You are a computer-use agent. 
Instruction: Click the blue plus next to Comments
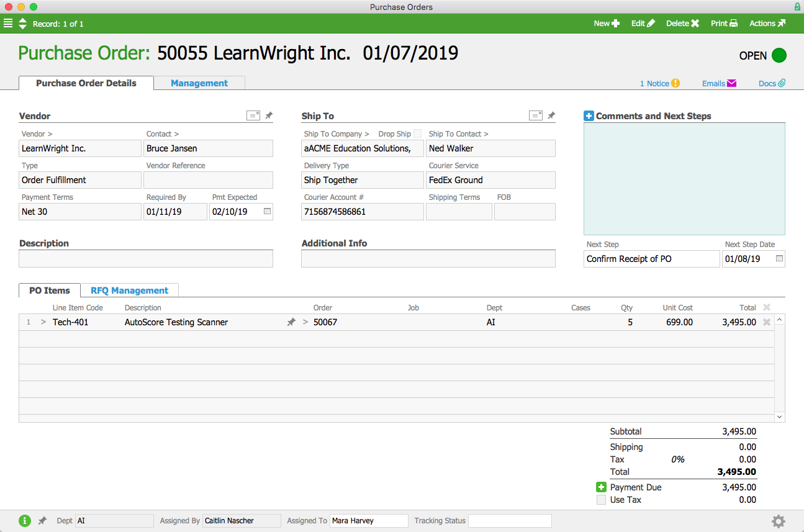coord(589,116)
